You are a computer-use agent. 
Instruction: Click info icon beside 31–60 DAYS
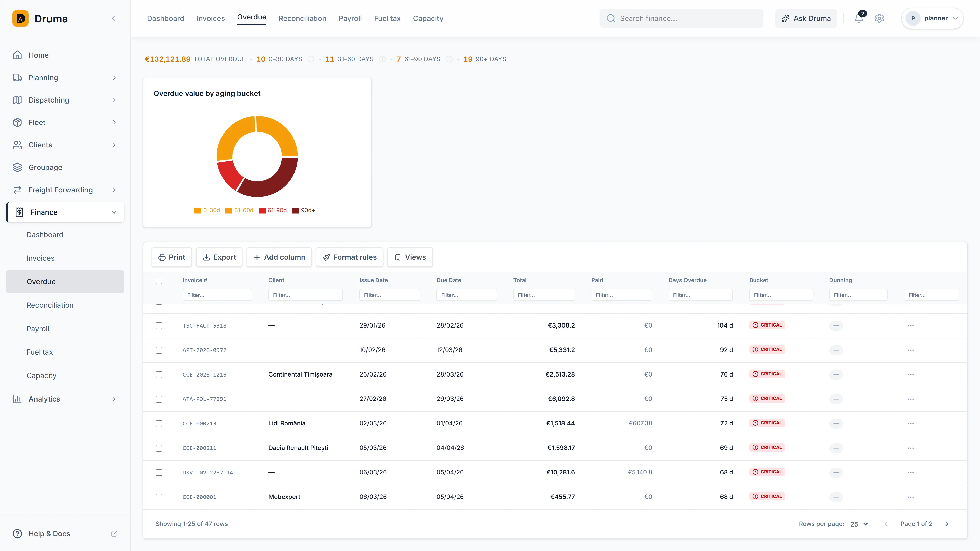click(382, 59)
